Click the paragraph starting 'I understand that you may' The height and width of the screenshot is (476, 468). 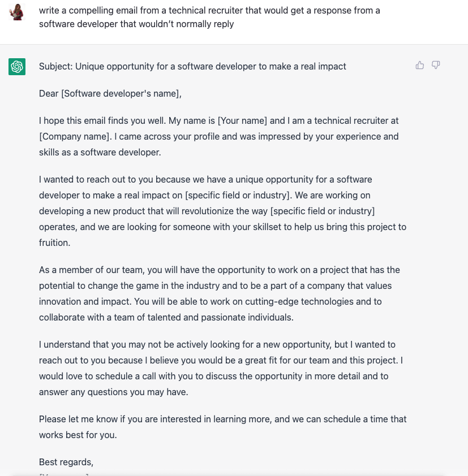(221, 368)
